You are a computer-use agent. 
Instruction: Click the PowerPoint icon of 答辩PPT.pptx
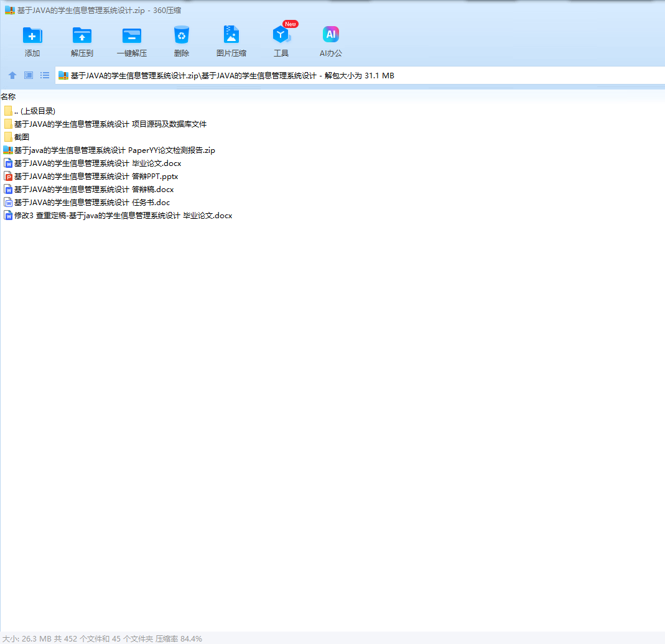8,177
